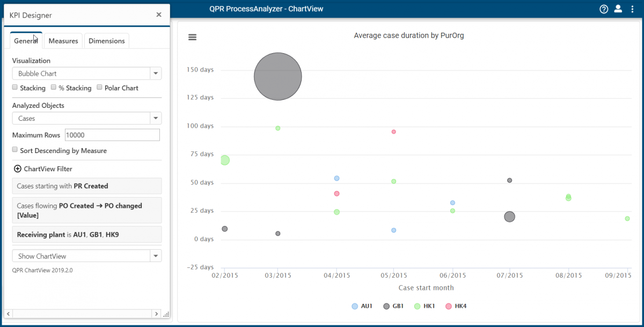Toggle GB1 series in legend
The width and height of the screenshot is (644, 327).
click(393, 306)
